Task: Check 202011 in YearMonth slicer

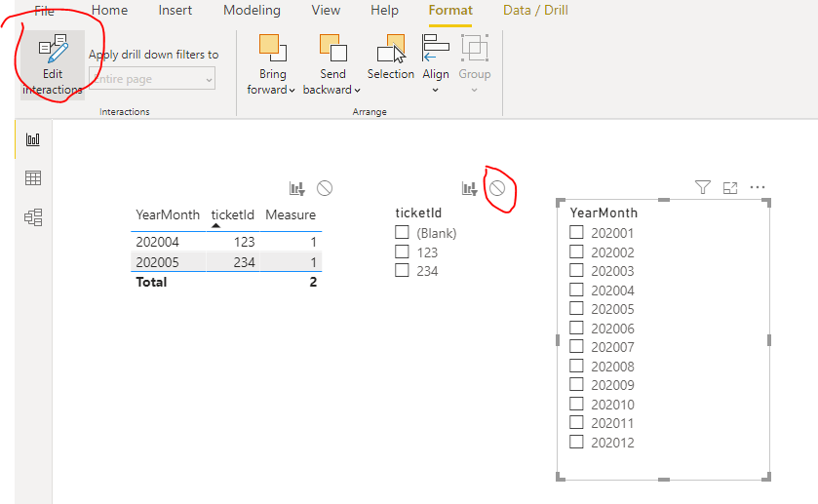Action: (576, 423)
